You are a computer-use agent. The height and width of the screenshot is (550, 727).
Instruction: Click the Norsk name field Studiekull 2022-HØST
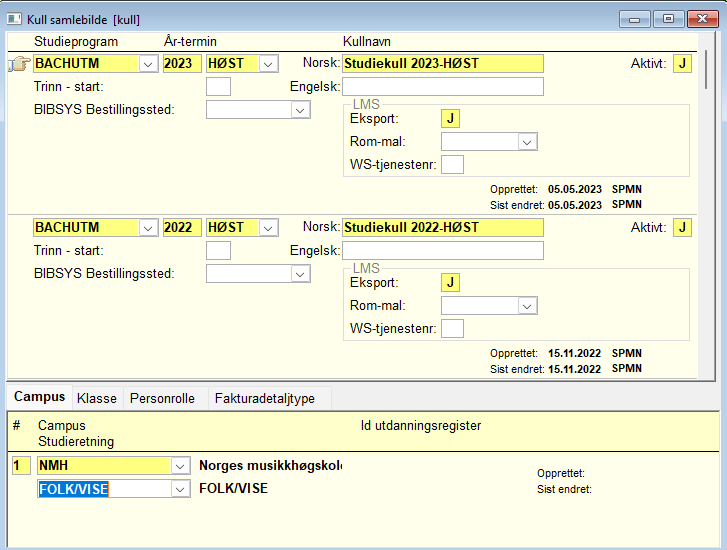click(x=443, y=227)
